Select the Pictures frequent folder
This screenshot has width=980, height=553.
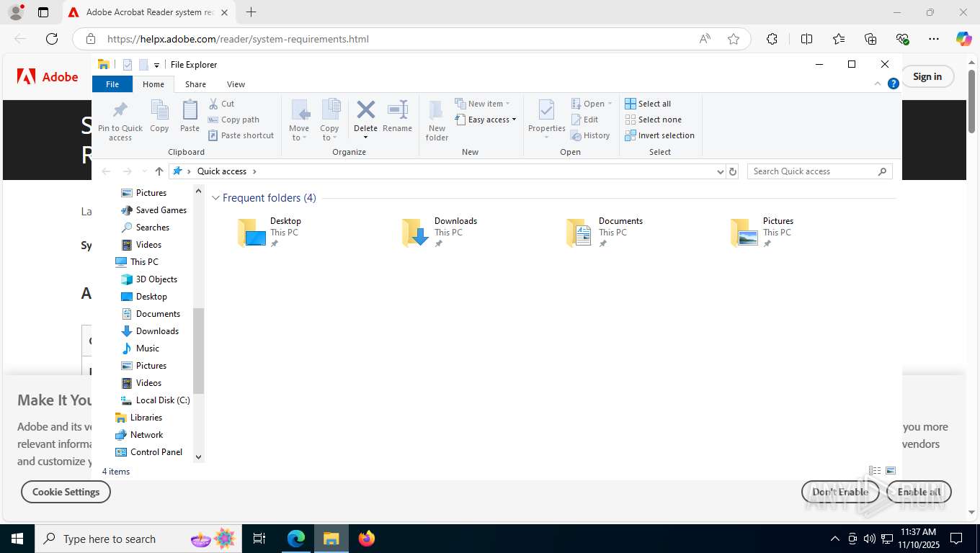pos(762,232)
